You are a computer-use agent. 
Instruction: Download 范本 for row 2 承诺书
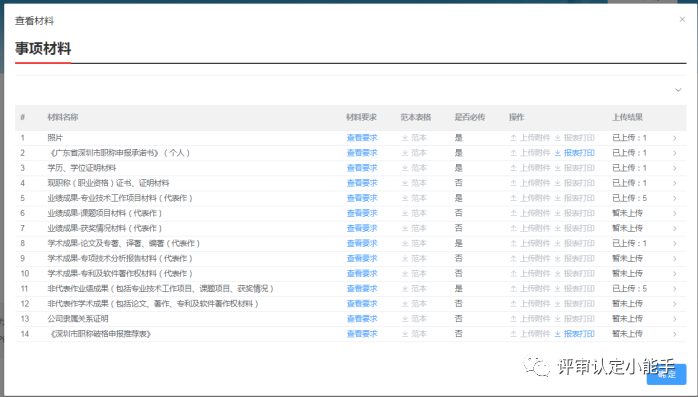(414, 153)
